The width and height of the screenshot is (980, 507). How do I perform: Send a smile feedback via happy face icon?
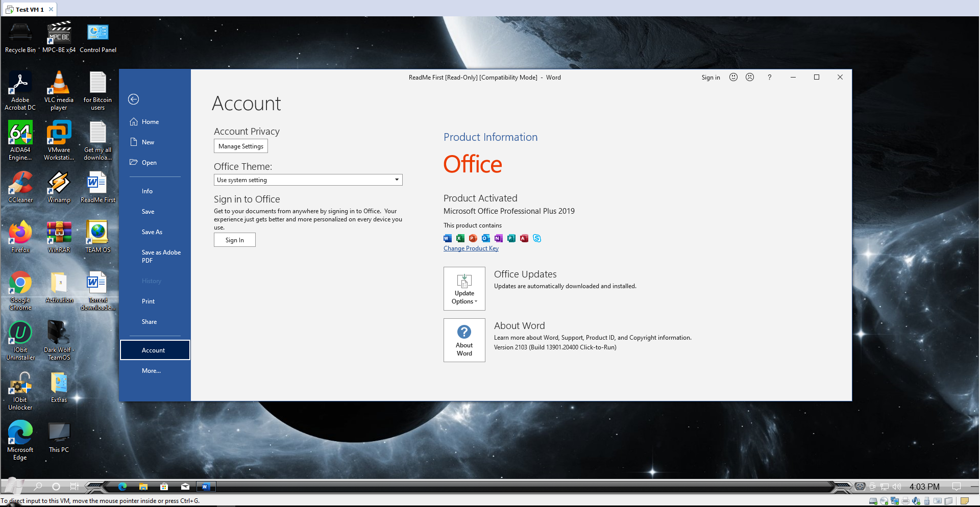pos(733,77)
